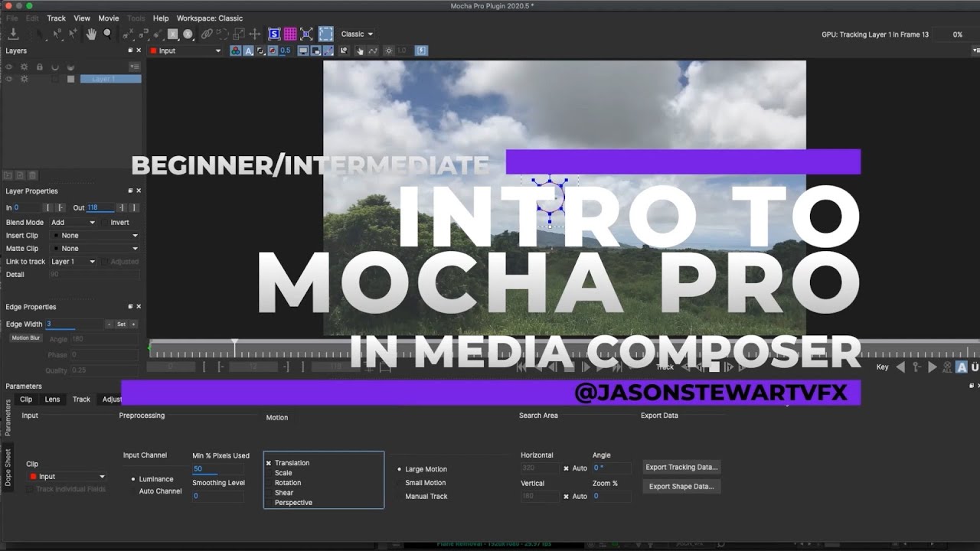Image resolution: width=980 pixels, height=551 pixels.
Task: Toggle the Show Planar Surface 'S' icon
Action: click(x=274, y=34)
